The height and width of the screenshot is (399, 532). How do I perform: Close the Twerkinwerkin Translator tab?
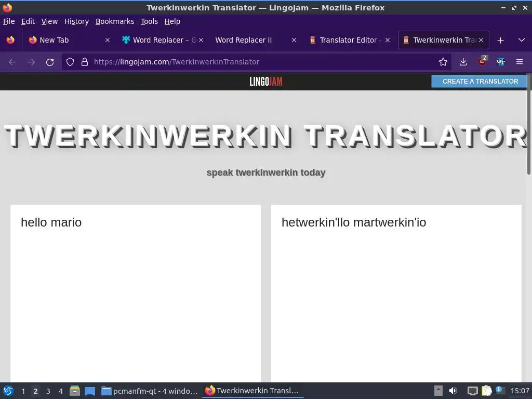click(481, 40)
